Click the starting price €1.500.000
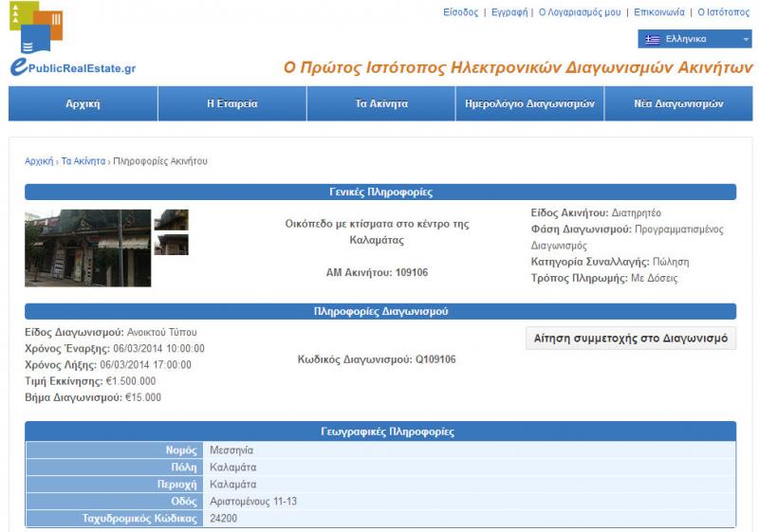The image size is (759, 532). pyautogui.click(x=131, y=381)
